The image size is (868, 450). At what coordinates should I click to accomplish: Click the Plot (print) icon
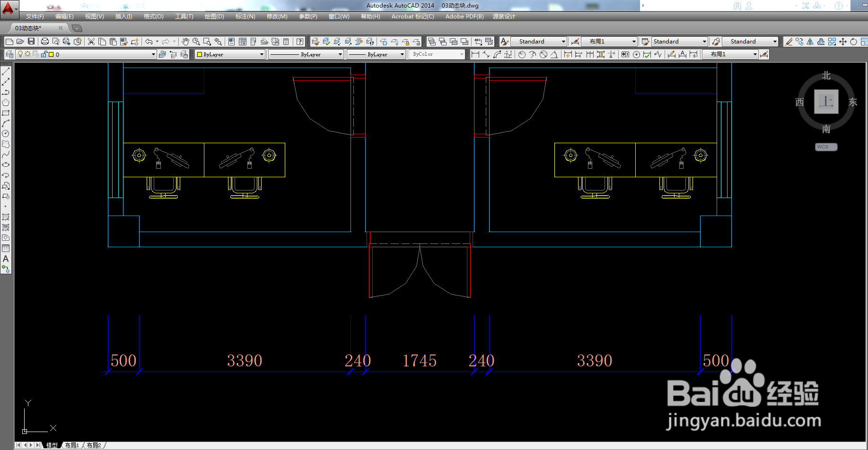45,42
